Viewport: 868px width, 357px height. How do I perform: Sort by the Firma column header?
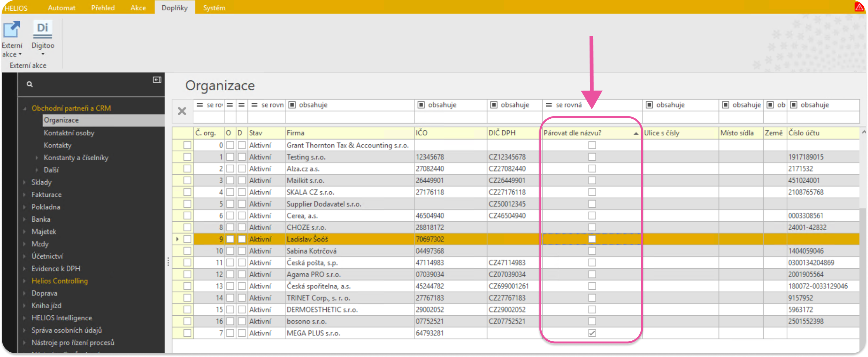pyautogui.click(x=349, y=133)
